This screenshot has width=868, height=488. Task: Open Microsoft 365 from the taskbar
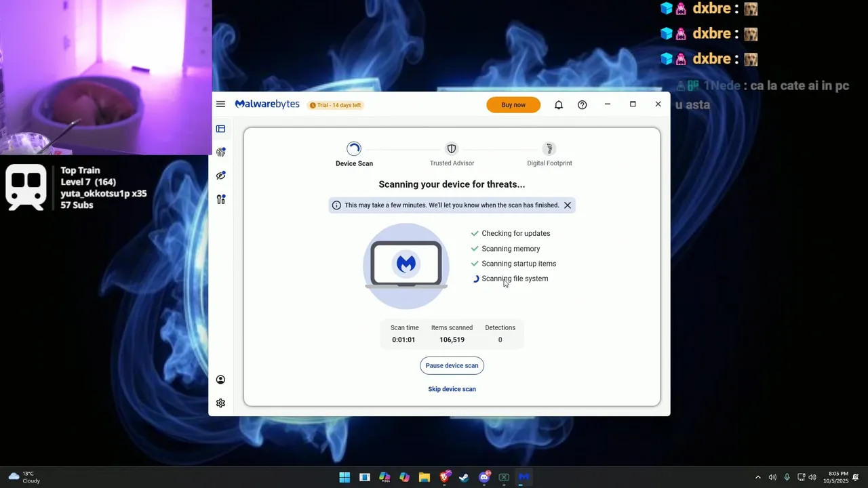pos(384,477)
